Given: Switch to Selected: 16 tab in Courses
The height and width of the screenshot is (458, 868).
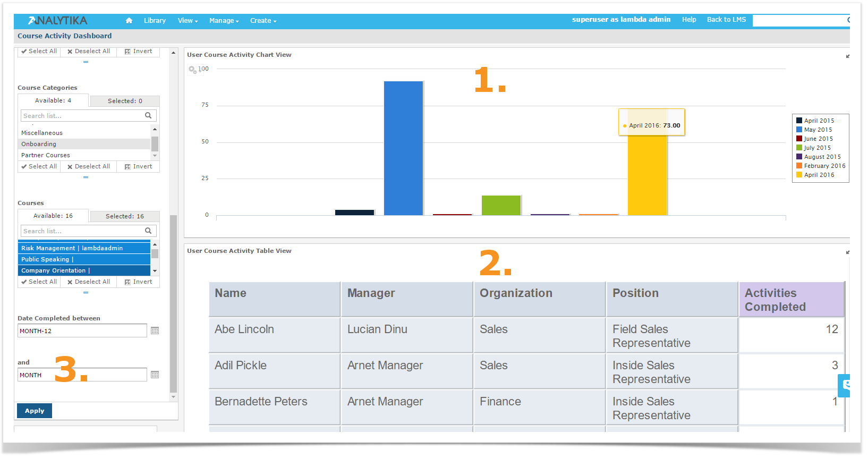Looking at the screenshot, I should (x=124, y=217).
